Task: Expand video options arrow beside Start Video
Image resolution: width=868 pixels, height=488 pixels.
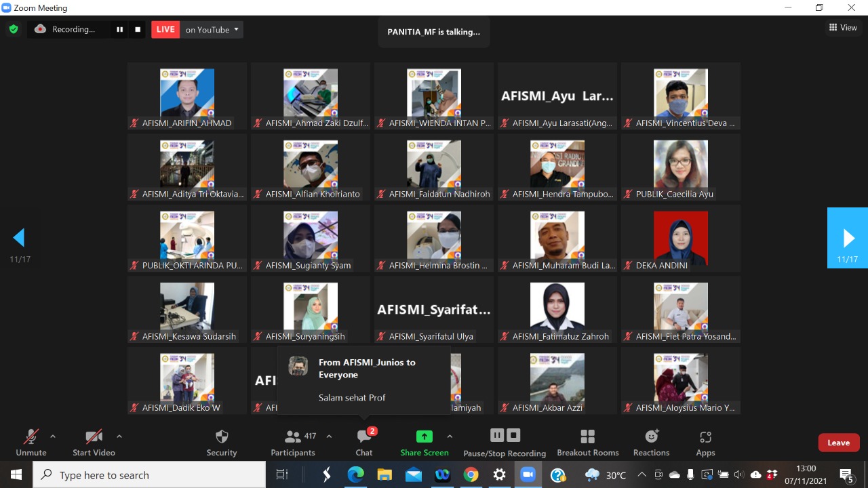Action: pos(119,436)
